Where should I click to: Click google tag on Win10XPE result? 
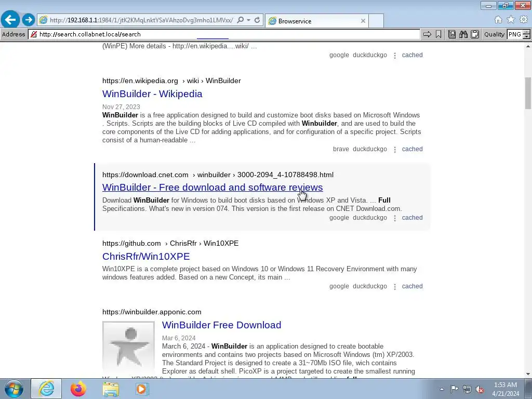(x=339, y=286)
